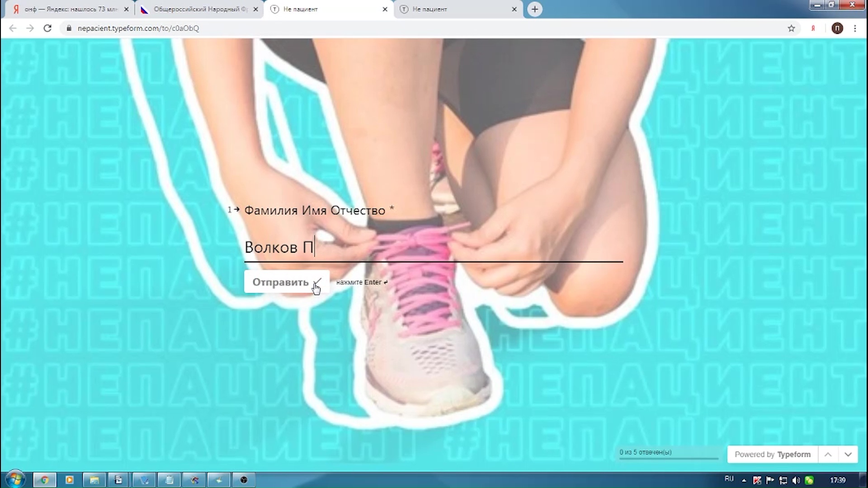
Task: Reload the Typeform page
Action: [47, 28]
